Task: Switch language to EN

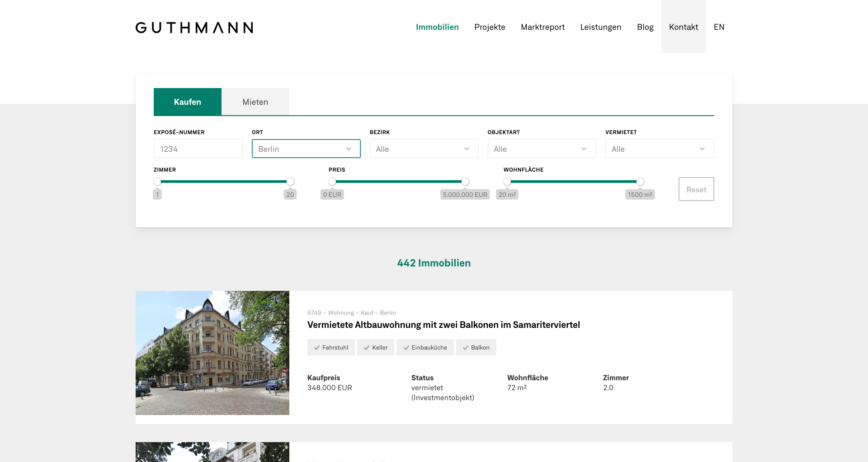Action: point(719,27)
